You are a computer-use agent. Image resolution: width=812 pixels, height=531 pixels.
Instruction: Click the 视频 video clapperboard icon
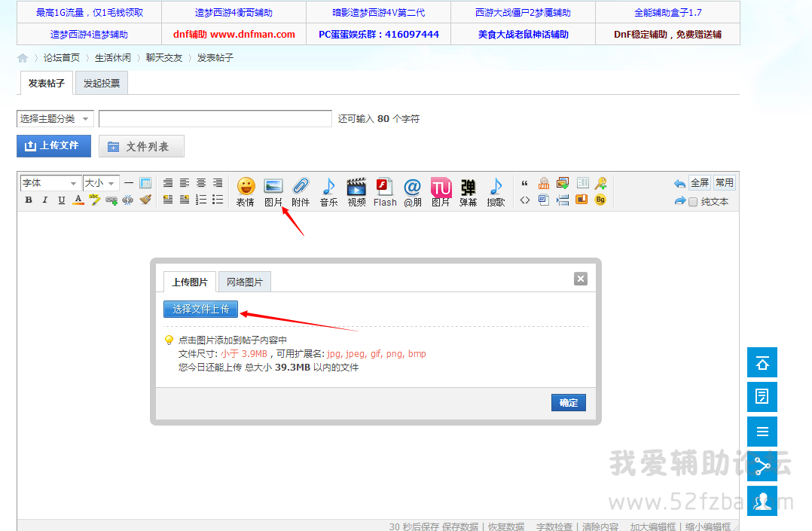click(x=356, y=192)
